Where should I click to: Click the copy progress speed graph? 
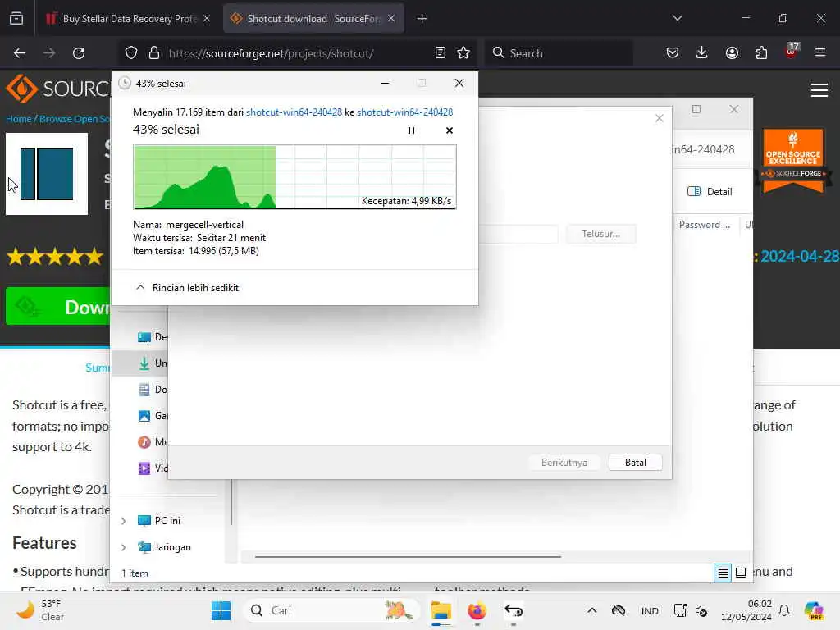(294, 177)
